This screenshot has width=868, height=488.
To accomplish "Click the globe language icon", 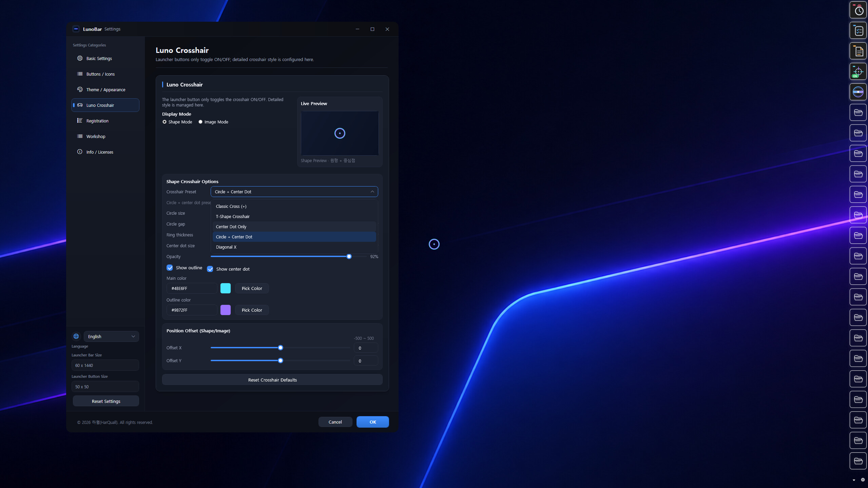I will 76,336.
